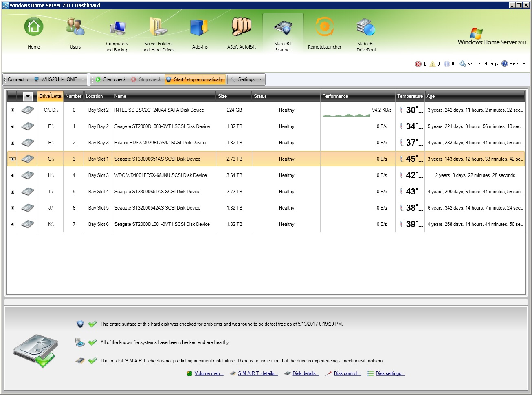This screenshot has width=532, height=395.
Task: Toggle Start / stop automatically
Action: point(195,79)
